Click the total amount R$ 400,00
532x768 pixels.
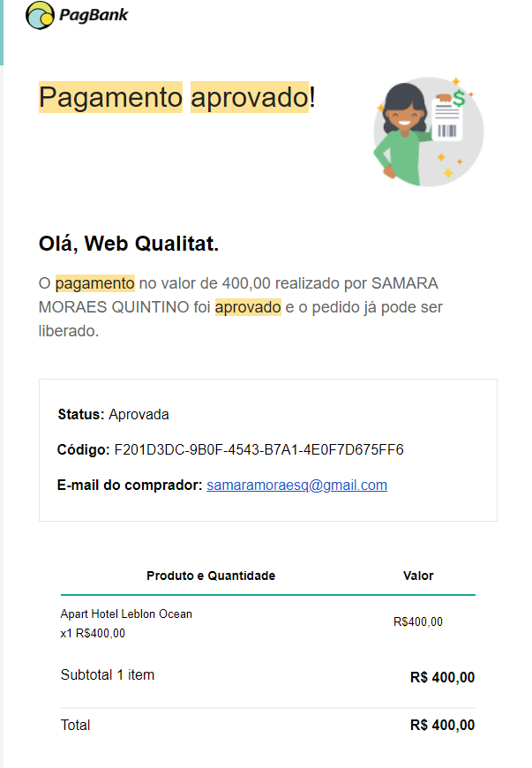(x=442, y=726)
